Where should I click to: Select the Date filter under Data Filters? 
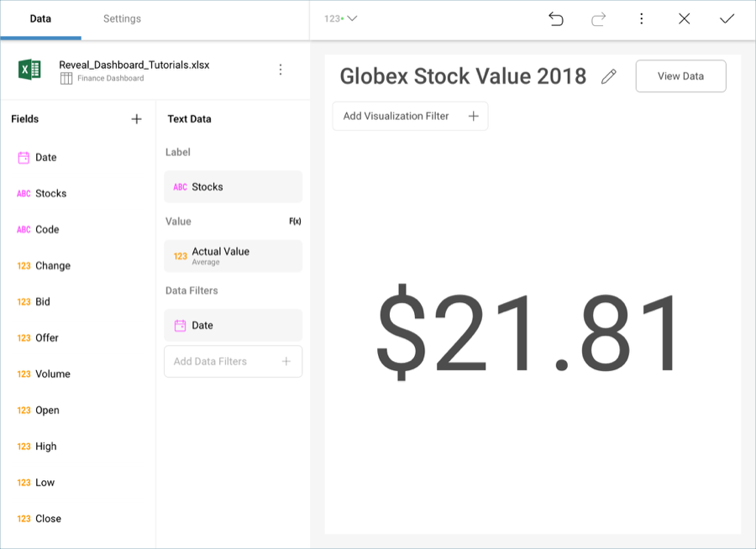233,326
